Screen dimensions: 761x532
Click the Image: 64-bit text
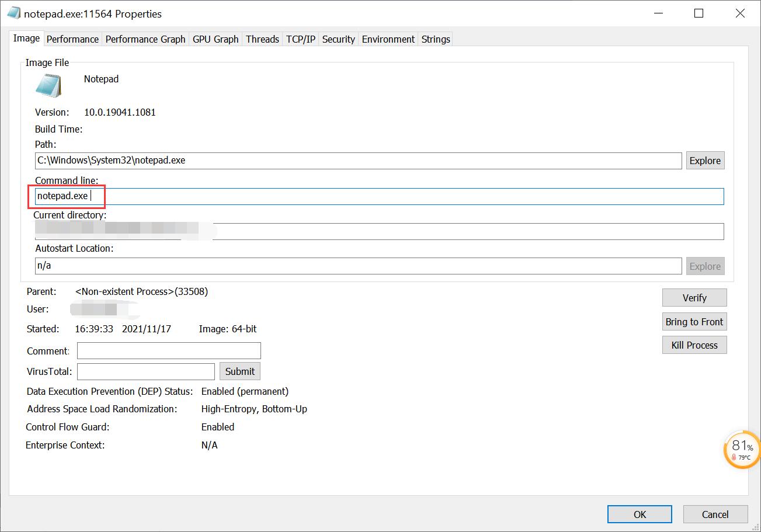(228, 329)
